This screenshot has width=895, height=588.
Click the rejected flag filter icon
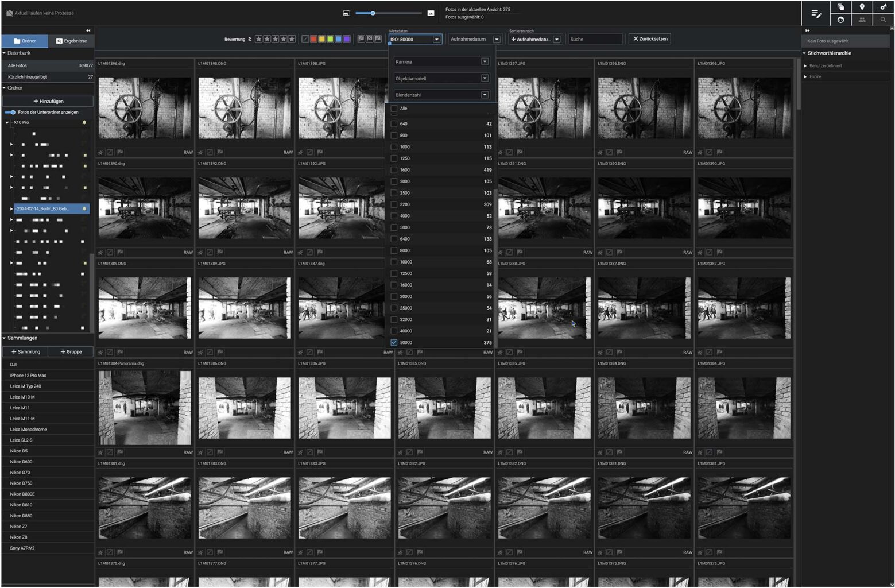pos(369,39)
